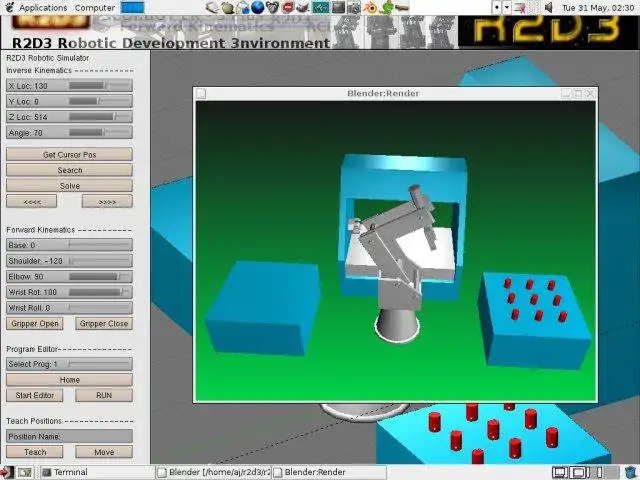
Task: Click the date and time clock
Action: tap(598, 8)
